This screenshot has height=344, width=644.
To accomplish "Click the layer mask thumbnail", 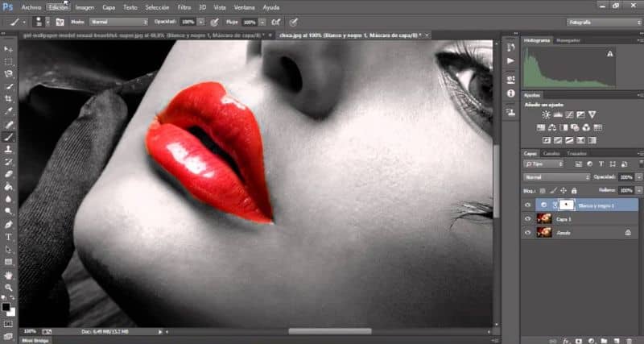I will (567, 205).
